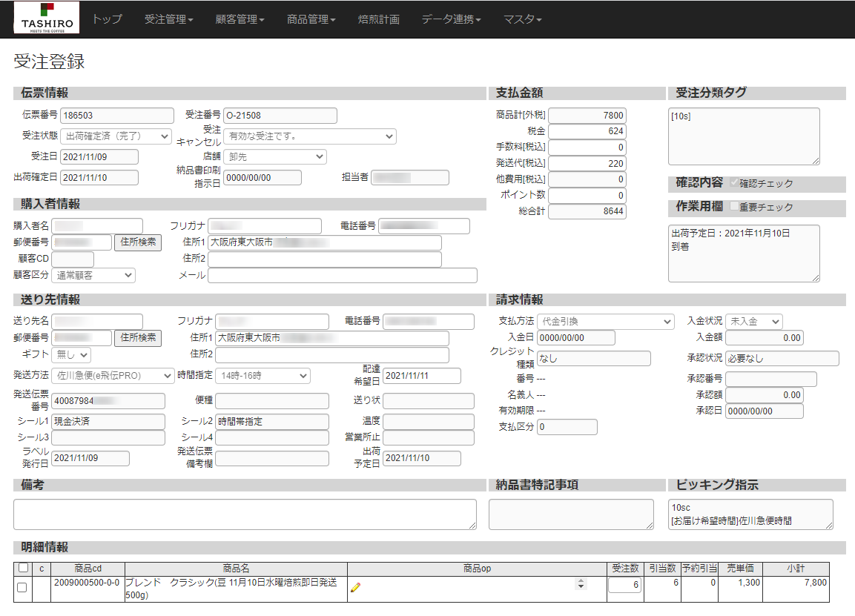
Task: Click 住所検索 button in 購入者情報
Action: pos(137,242)
